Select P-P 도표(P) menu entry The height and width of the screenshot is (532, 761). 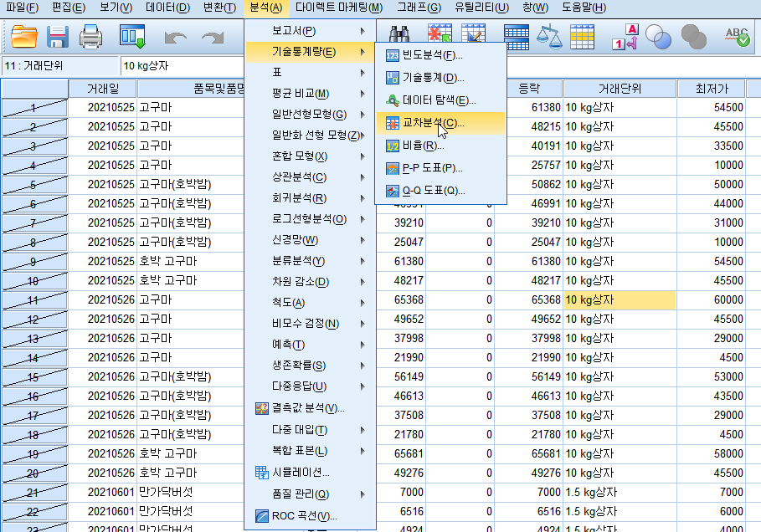(440, 168)
